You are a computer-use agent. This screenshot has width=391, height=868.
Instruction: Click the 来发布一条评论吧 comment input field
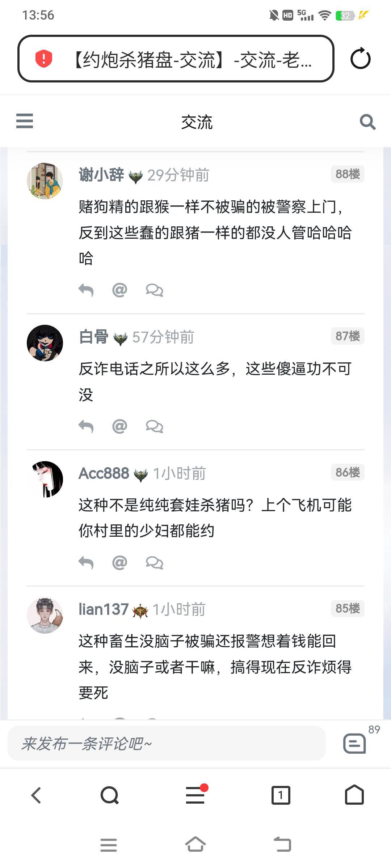tap(167, 744)
